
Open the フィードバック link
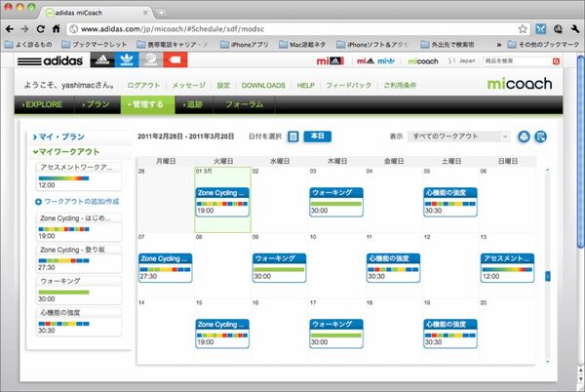point(349,86)
